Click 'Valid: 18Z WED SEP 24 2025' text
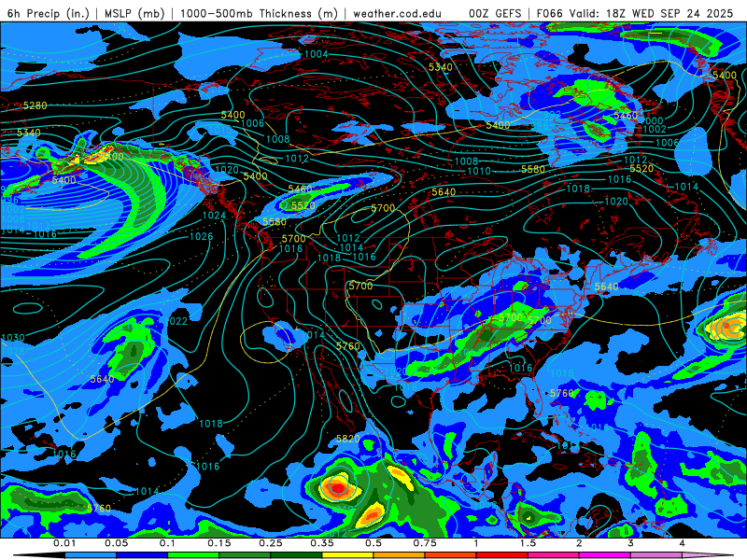Image resolution: width=747 pixels, height=560 pixels. (x=652, y=13)
